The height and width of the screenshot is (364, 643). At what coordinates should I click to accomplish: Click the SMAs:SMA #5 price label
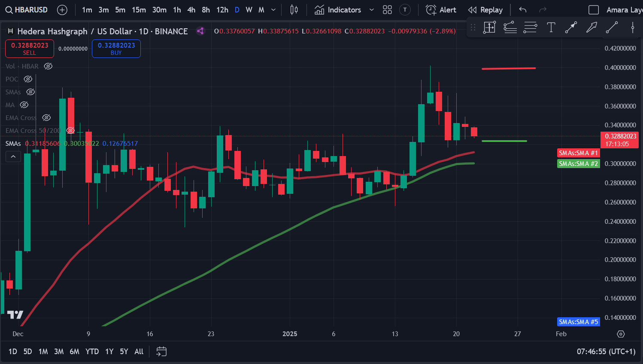578,322
